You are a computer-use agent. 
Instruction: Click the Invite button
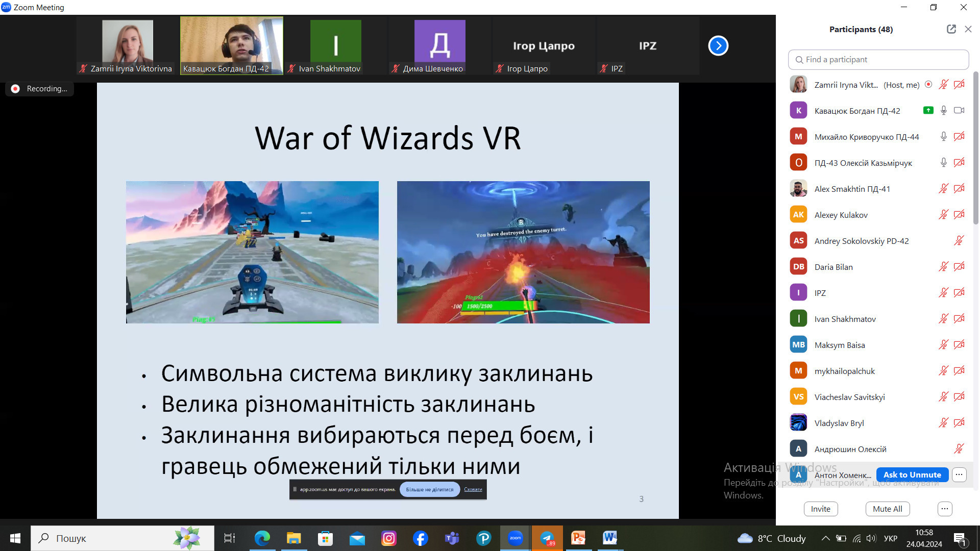pyautogui.click(x=821, y=509)
